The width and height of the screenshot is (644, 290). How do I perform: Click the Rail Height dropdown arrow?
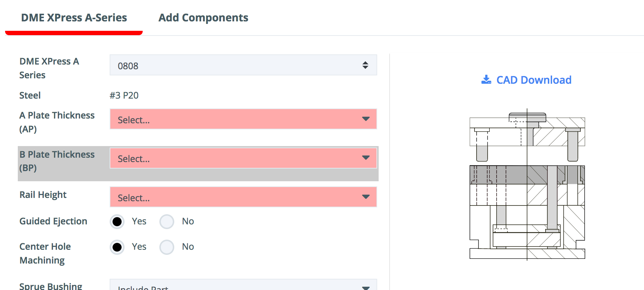366,197
